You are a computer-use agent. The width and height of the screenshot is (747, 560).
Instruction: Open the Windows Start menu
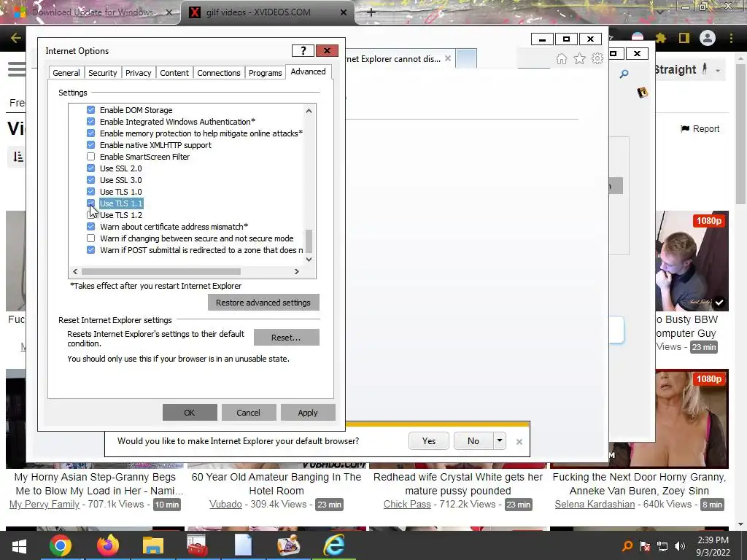pos(19,545)
